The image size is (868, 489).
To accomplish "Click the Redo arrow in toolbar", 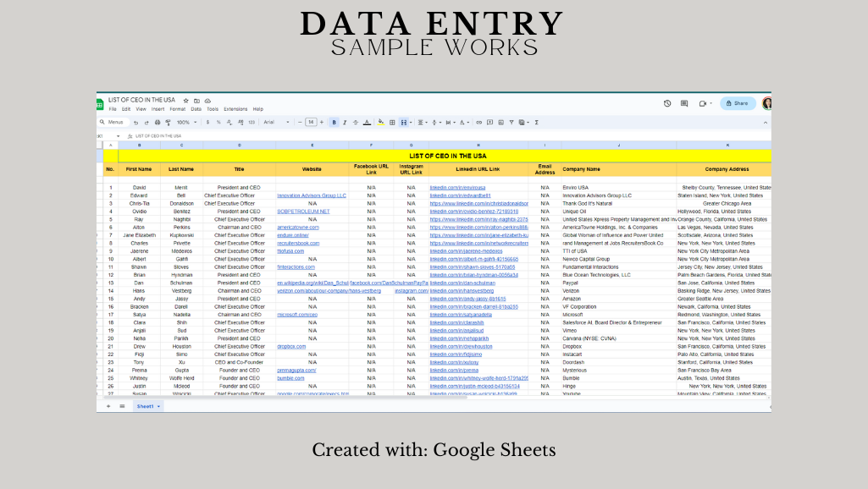I will point(147,122).
